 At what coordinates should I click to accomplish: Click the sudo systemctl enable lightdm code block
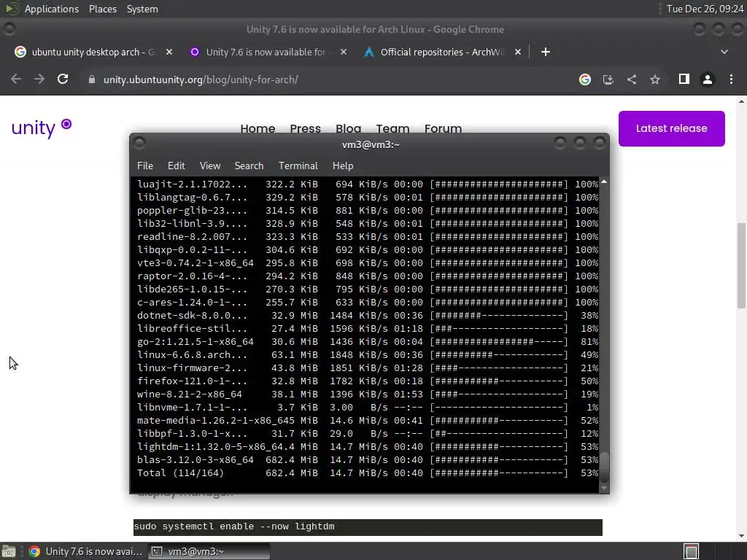(368, 526)
